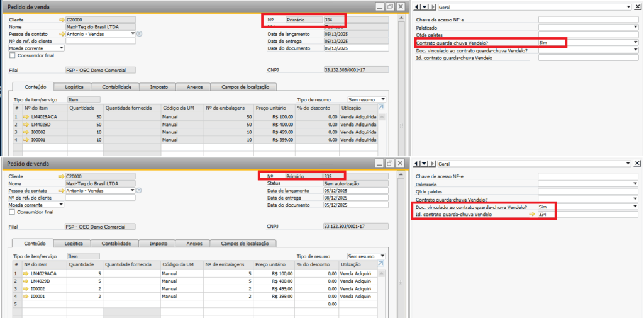The height and width of the screenshot is (318, 644).
Task: Switch to Logística tab in order 334
Action: point(74,87)
